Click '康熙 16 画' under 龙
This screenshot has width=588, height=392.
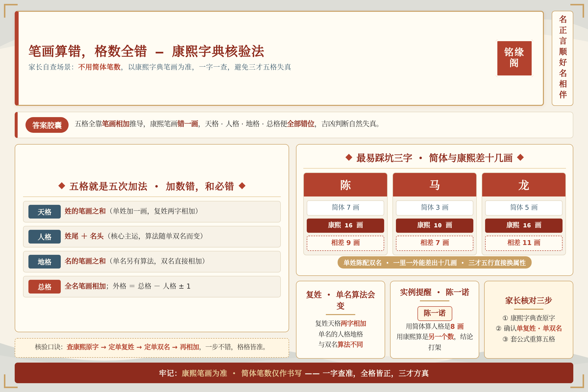pyautogui.click(x=524, y=225)
